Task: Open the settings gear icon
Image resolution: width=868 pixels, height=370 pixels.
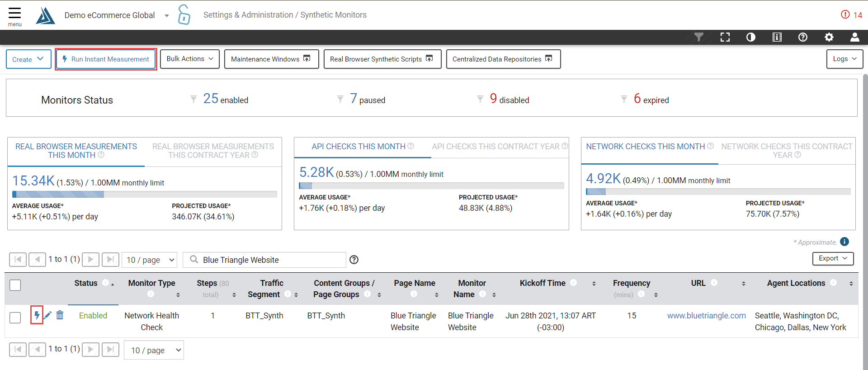Action: 829,37
